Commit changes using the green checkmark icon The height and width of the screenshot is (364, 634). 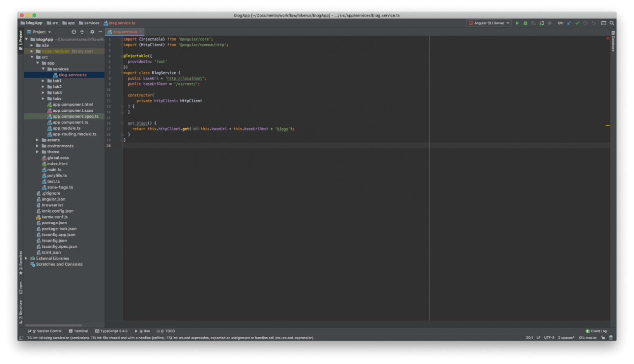point(577,23)
